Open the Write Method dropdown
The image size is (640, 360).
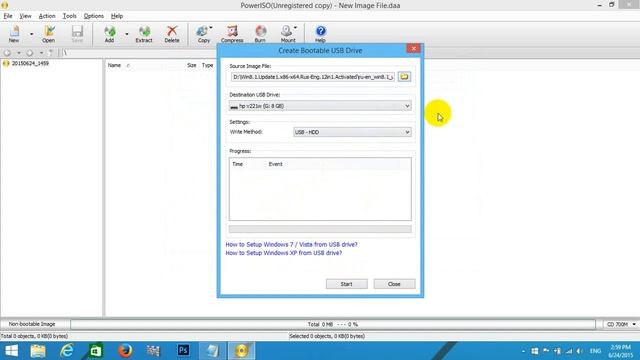pyautogui.click(x=352, y=132)
